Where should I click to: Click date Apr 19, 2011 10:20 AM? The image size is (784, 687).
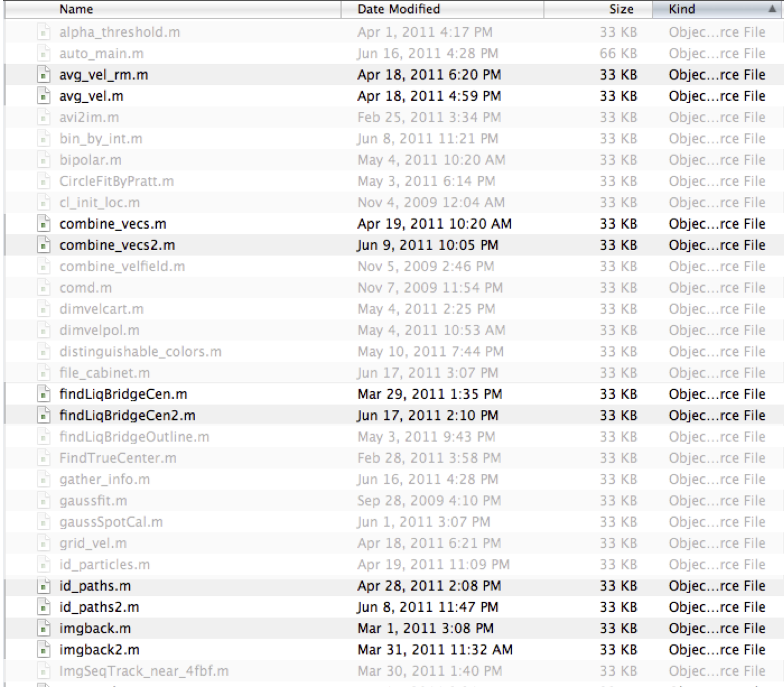pos(434,224)
